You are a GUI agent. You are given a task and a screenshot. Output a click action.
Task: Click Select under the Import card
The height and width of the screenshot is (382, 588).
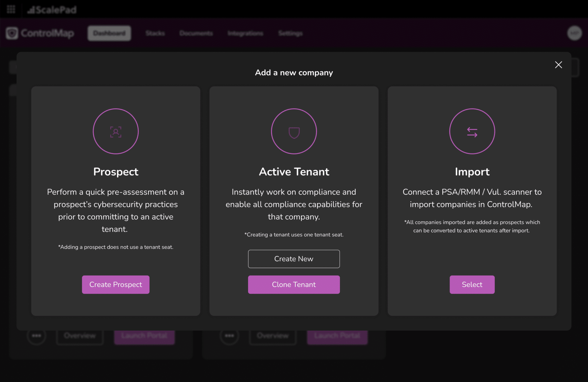472,284
